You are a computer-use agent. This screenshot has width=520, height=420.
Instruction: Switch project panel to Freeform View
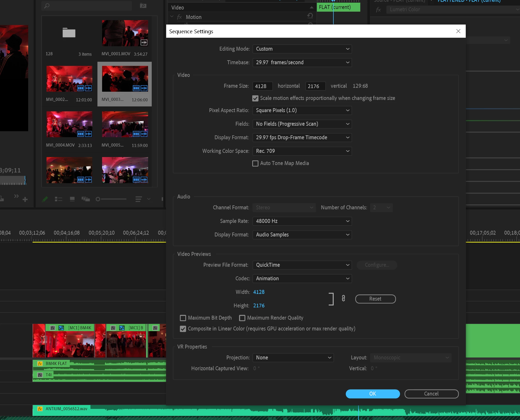coord(86,199)
